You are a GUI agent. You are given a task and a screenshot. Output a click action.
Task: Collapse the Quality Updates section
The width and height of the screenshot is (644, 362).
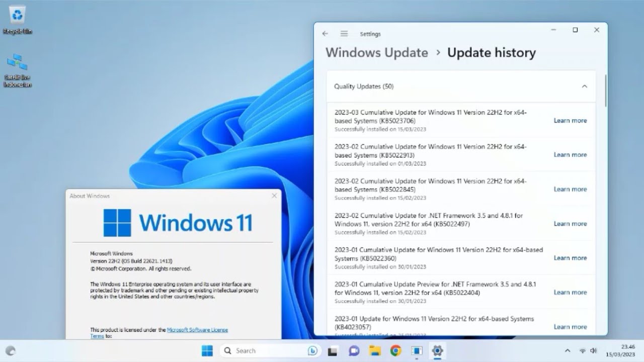584,86
